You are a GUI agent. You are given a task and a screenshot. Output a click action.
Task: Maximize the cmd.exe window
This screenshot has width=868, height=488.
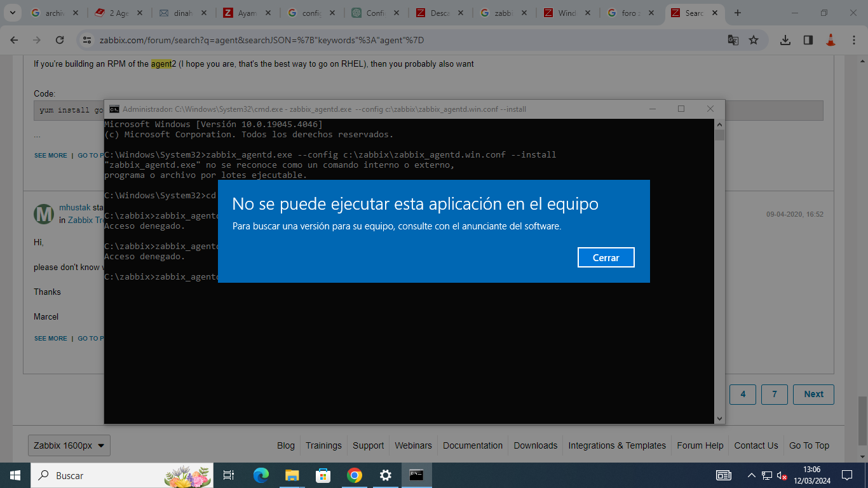(x=681, y=109)
